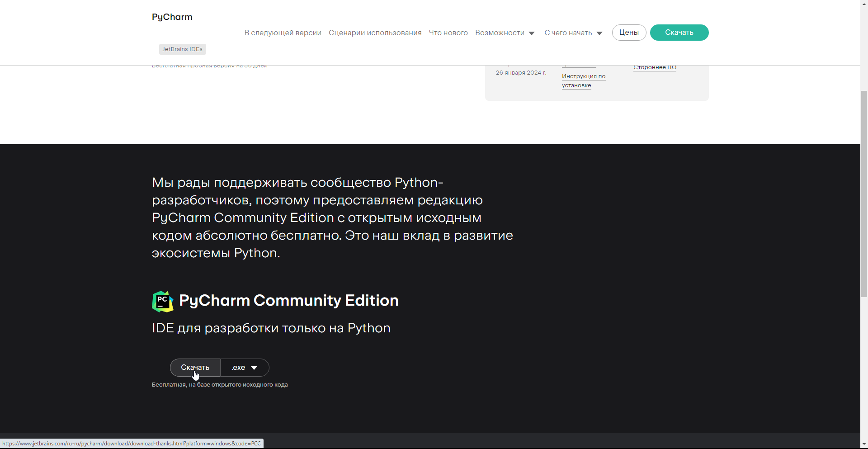Image resolution: width=868 pixels, height=449 pixels.
Task: Open "Инструкция по установке" link
Action: pos(584,80)
